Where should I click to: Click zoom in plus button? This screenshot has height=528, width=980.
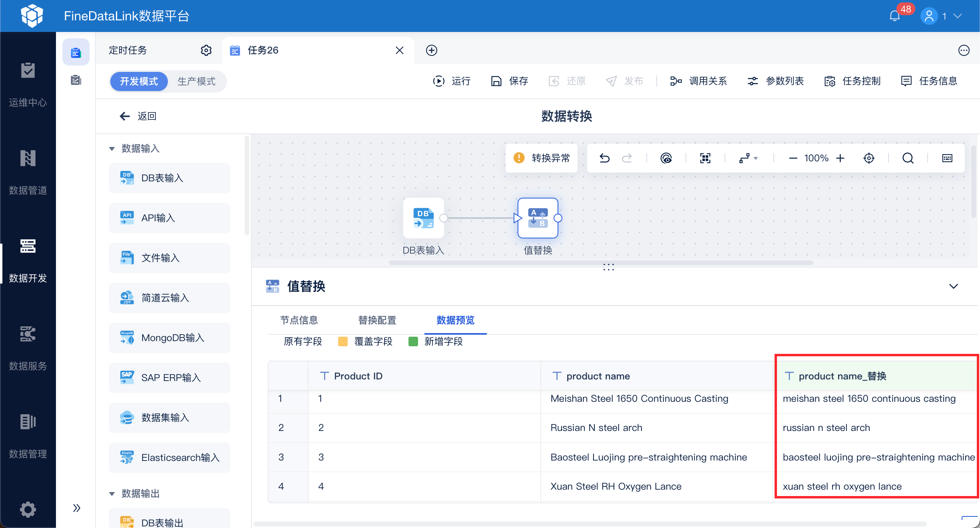tap(840, 158)
